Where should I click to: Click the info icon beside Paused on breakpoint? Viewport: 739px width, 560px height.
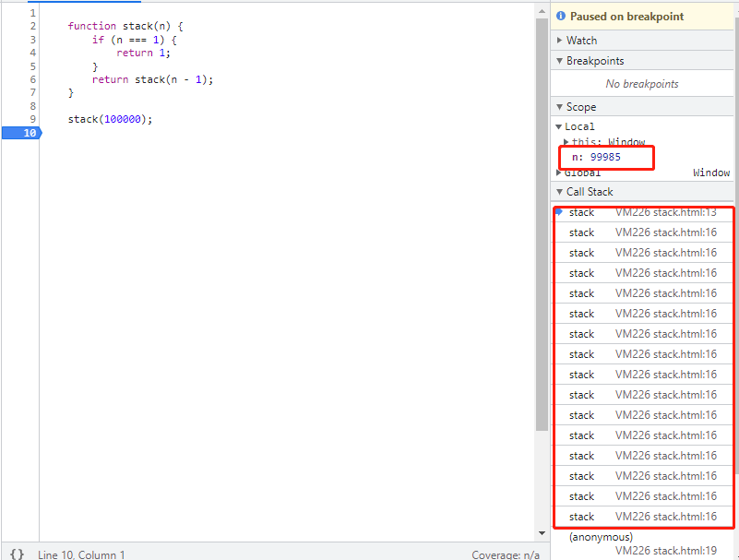[x=561, y=17]
